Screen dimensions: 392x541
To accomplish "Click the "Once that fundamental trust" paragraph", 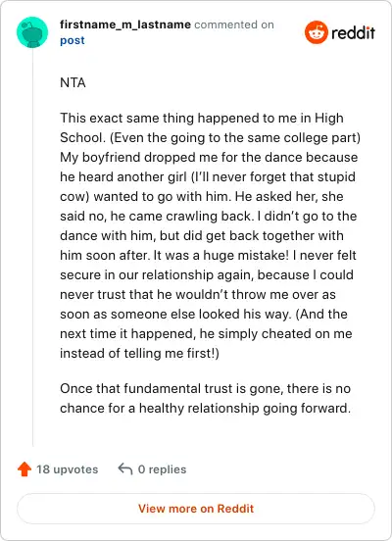I will point(206,398).
